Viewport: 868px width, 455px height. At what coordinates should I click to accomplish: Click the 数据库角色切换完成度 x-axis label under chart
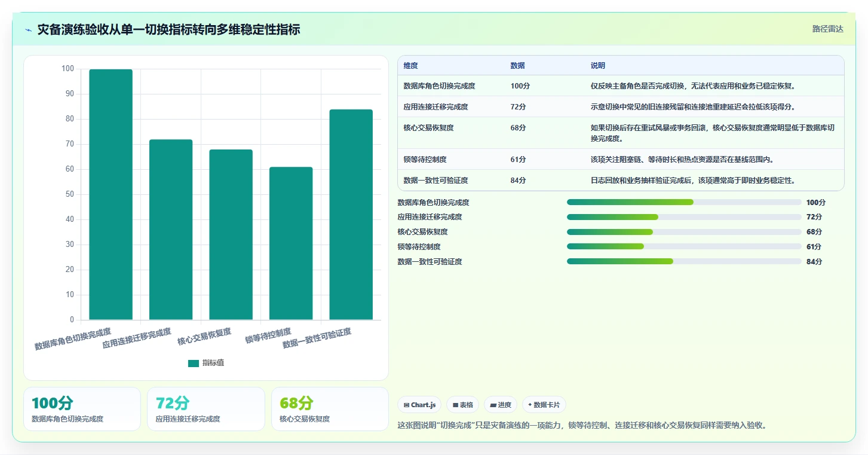[73, 338]
